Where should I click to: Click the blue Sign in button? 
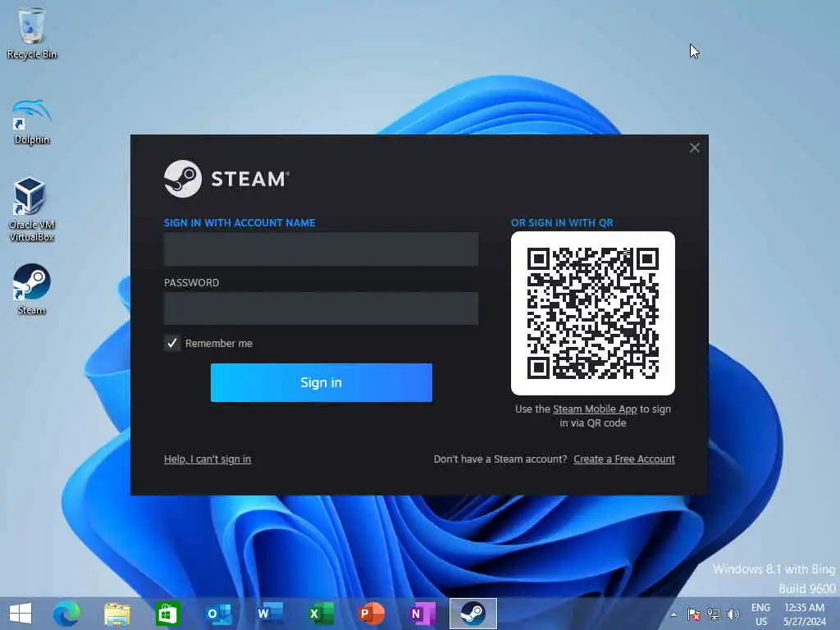pyautogui.click(x=321, y=382)
